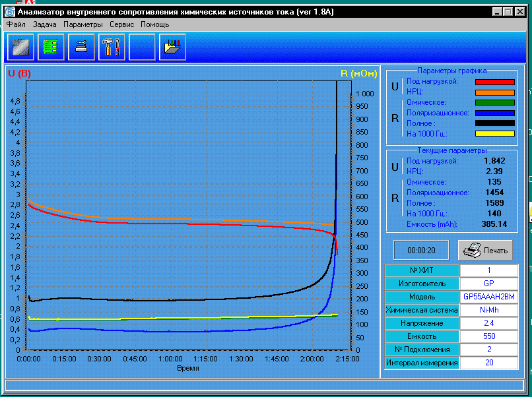Click the orange НРЦ color swatch
Image resolution: width=532 pixels, height=397 pixels.
coord(495,92)
